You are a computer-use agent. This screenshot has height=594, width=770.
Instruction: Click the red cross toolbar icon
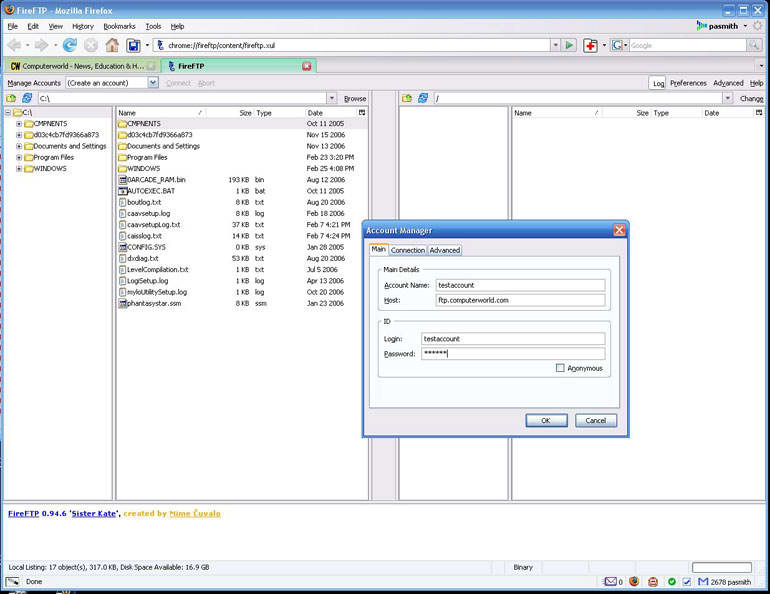tap(590, 45)
